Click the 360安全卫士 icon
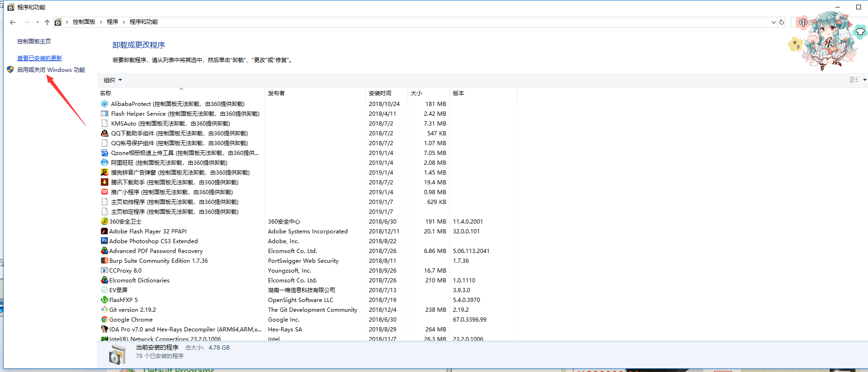The image size is (868, 372). pos(105,221)
